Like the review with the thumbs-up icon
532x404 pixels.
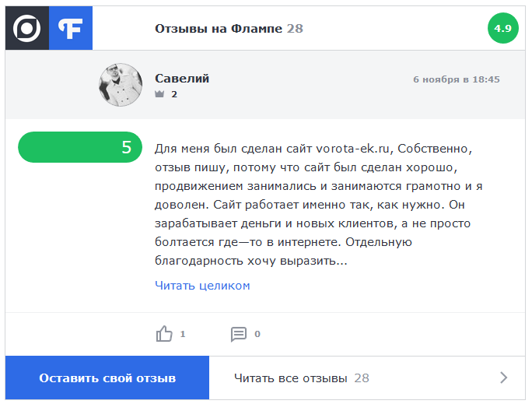[164, 334]
